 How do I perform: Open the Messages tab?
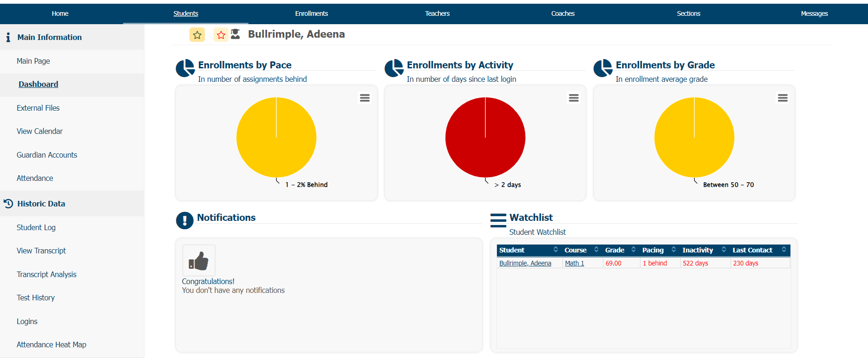click(x=814, y=13)
